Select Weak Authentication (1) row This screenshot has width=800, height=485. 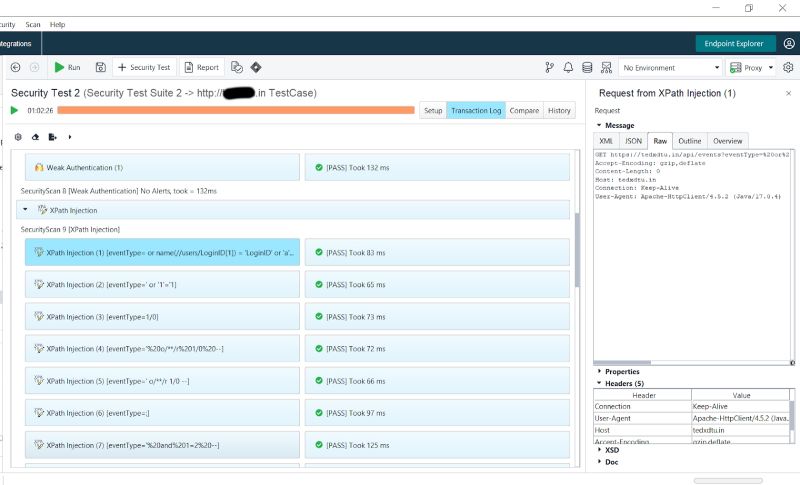pos(162,167)
